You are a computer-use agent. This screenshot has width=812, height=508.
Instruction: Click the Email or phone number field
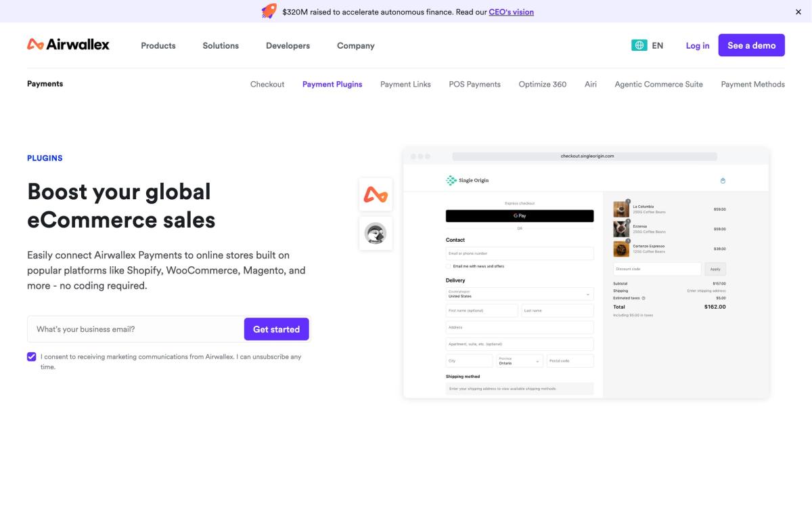click(x=520, y=253)
